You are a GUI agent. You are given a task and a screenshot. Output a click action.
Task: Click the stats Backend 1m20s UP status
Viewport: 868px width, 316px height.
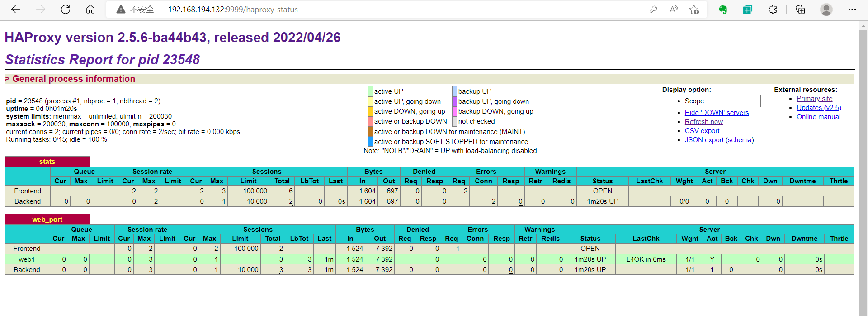[603, 201]
